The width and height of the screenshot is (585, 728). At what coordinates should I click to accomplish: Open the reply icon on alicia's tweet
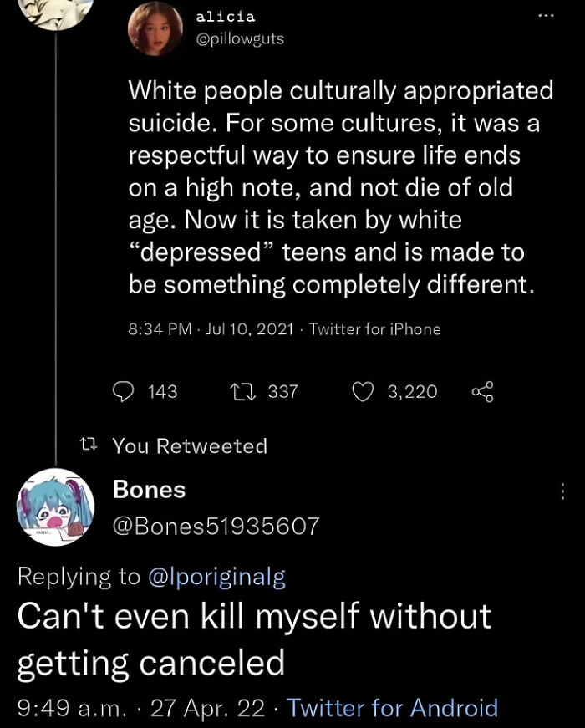pos(123,391)
